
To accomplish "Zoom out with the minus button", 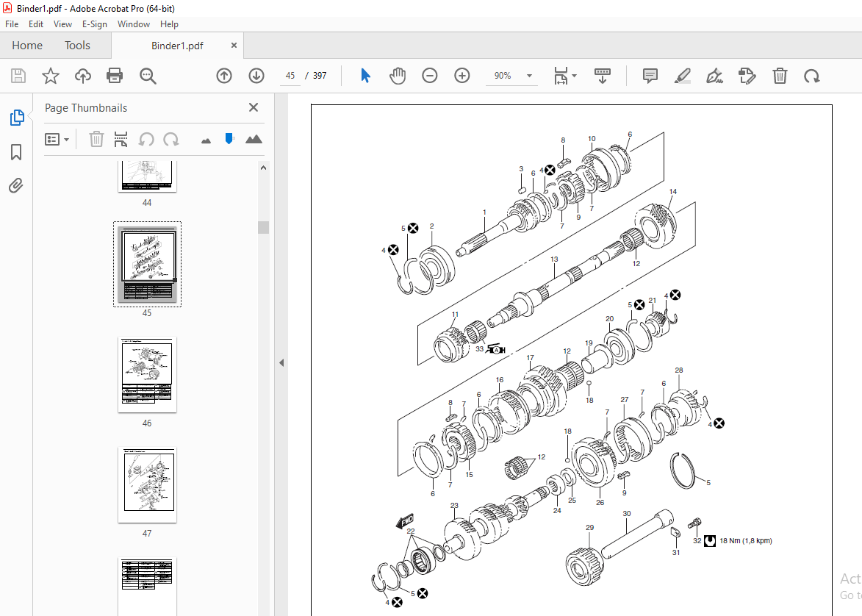I will [430, 76].
